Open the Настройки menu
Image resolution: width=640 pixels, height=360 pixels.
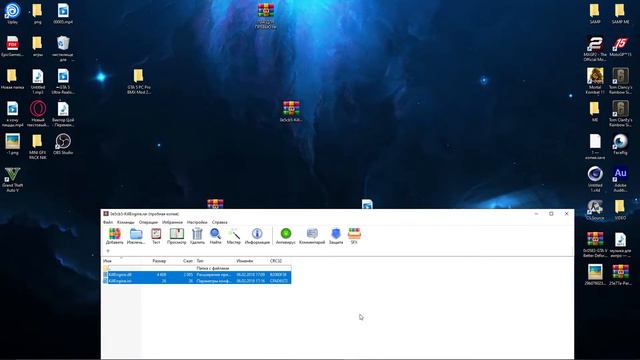[197, 222]
